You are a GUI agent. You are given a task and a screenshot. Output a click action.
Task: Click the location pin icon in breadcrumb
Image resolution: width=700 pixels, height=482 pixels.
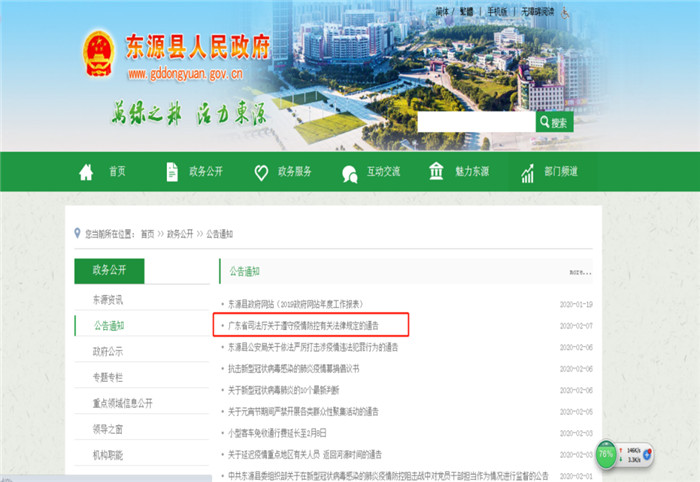click(77, 233)
